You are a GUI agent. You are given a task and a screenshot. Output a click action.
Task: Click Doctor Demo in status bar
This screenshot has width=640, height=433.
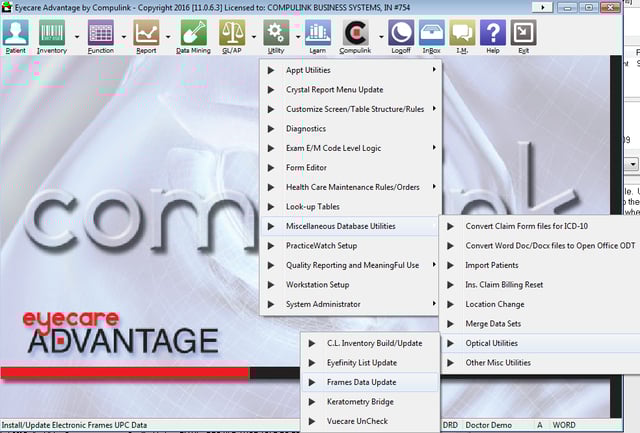tap(489, 425)
